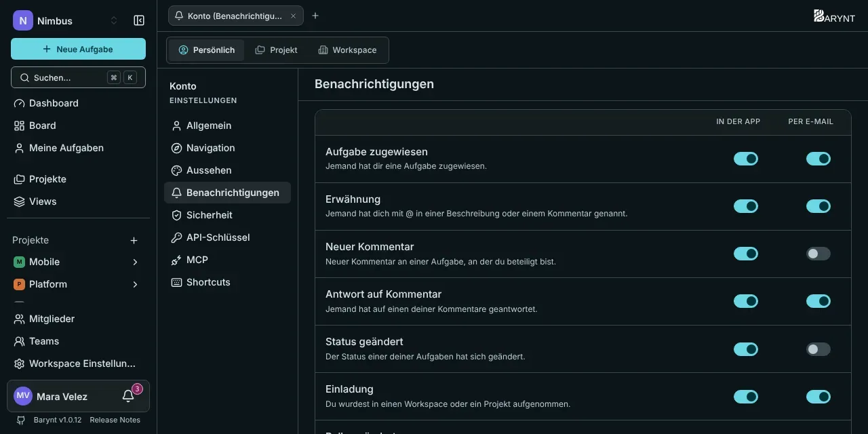Click the Aussehen palette icon
Viewport: 868px width, 434px height.
176,170
